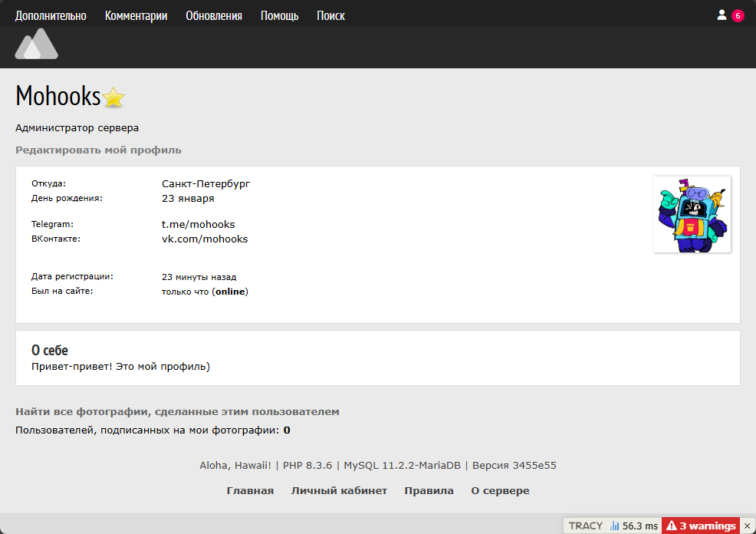
Task: Open the Помощь menu item
Action: (279, 15)
